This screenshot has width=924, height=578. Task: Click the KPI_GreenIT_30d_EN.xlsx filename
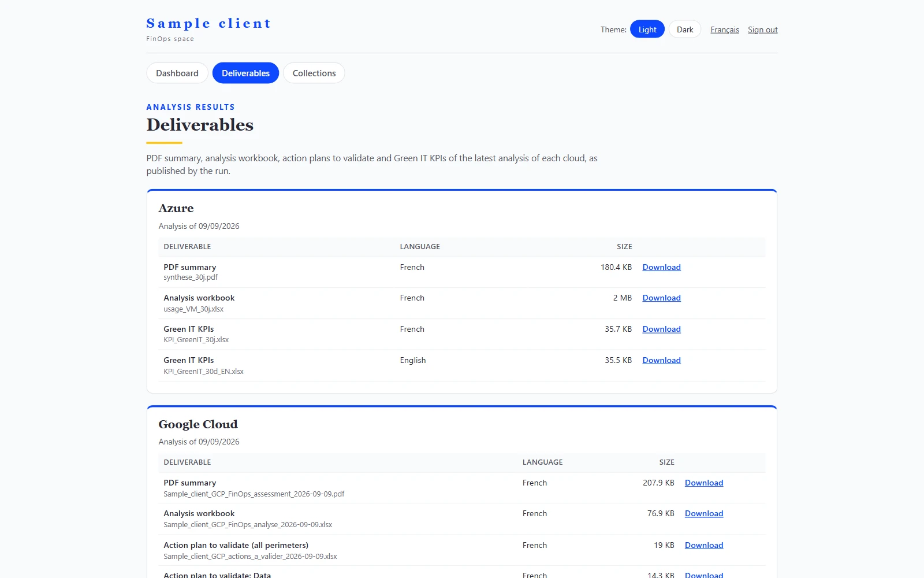coord(203,372)
